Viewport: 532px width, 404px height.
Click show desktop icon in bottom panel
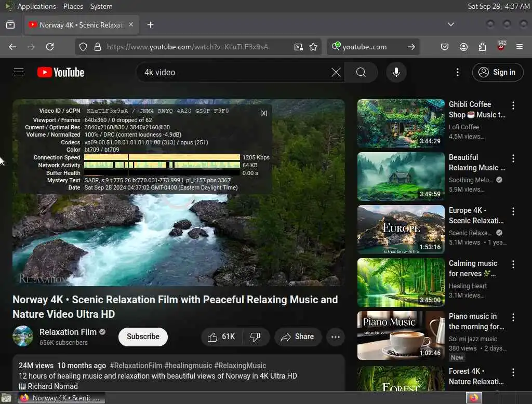[x=6, y=398]
